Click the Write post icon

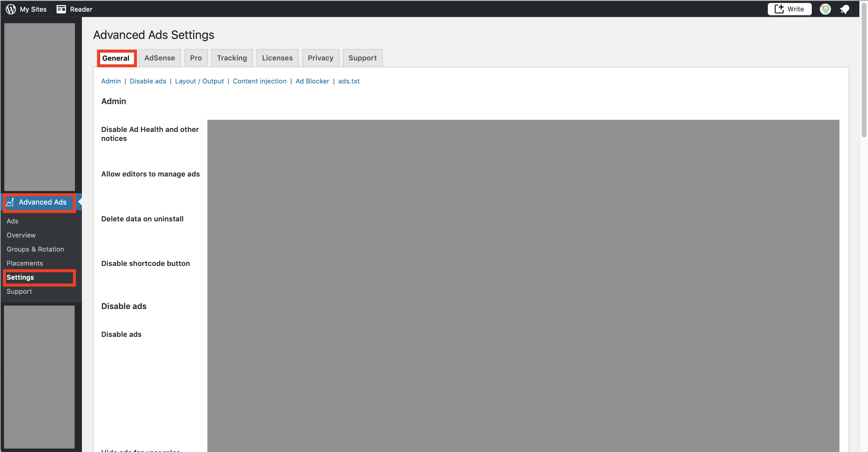click(779, 9)
